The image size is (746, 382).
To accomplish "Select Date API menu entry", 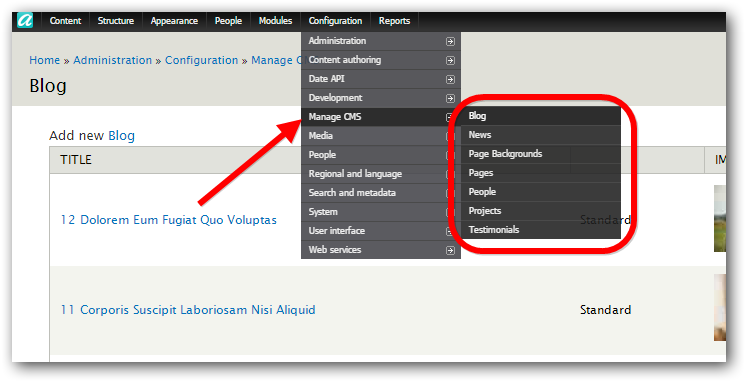I will [381, 79].
